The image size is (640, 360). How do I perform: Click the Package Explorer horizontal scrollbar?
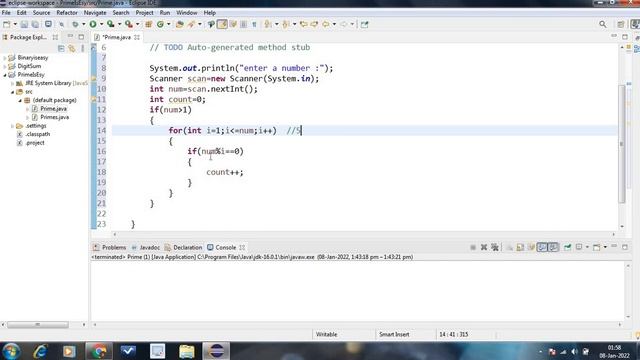[x=38, y=325]
